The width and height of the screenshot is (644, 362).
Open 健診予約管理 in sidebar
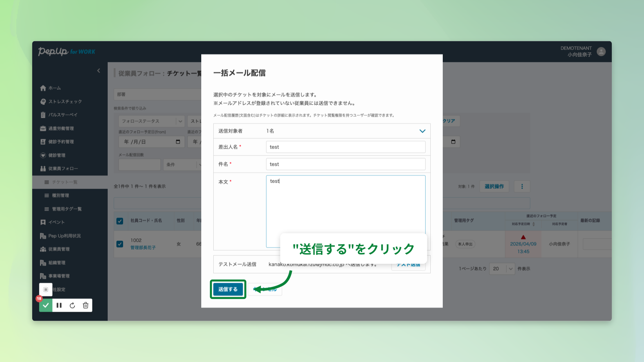point(61,142)
